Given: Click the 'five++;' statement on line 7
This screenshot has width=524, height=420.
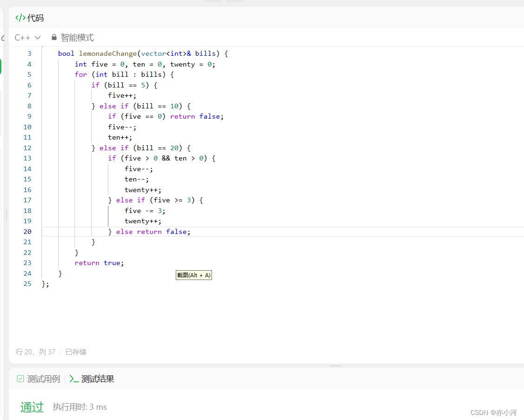Looking at the screenshot, I should point(122,96).
